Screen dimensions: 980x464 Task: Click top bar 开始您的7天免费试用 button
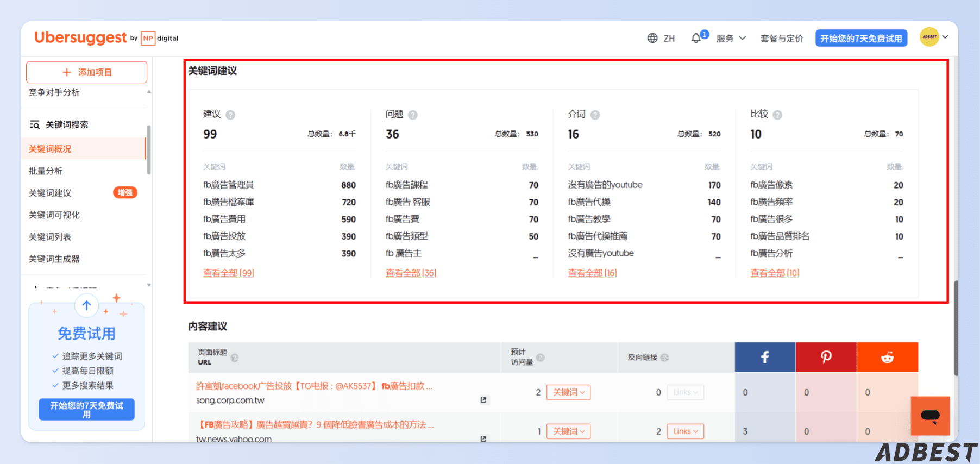[861, 38]
